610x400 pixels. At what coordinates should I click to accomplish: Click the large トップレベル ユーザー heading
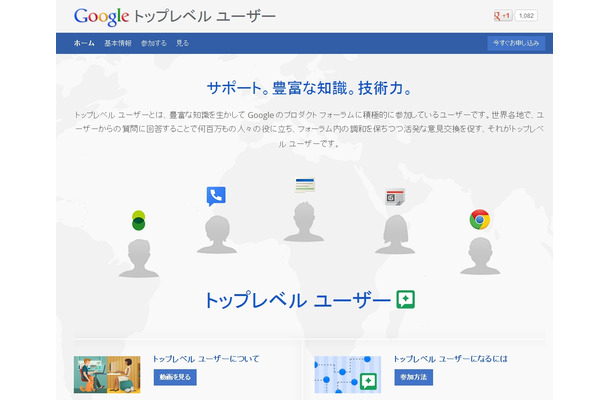(297, 300)
